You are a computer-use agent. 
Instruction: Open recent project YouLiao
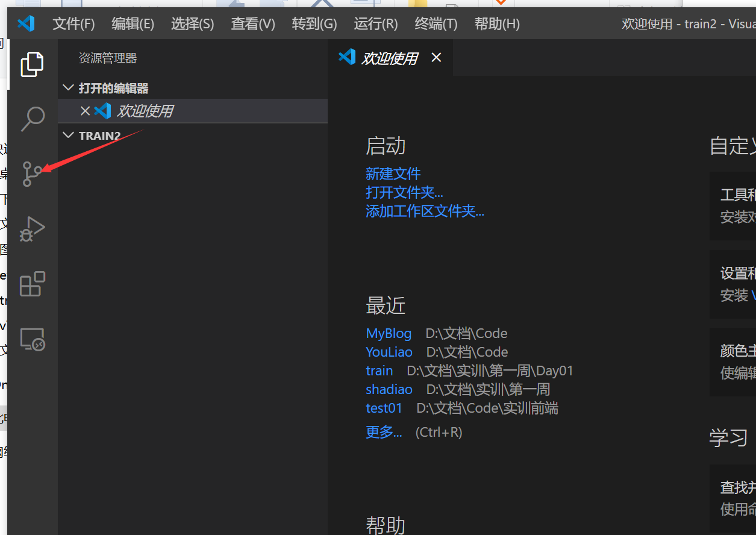tap(389, 352)
